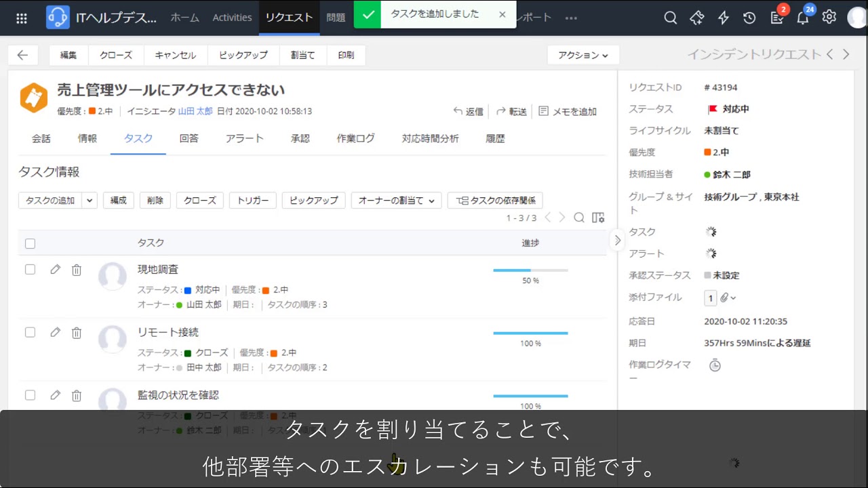
Task: Click the タスクの依存関係 button
Action: [496, 200]
